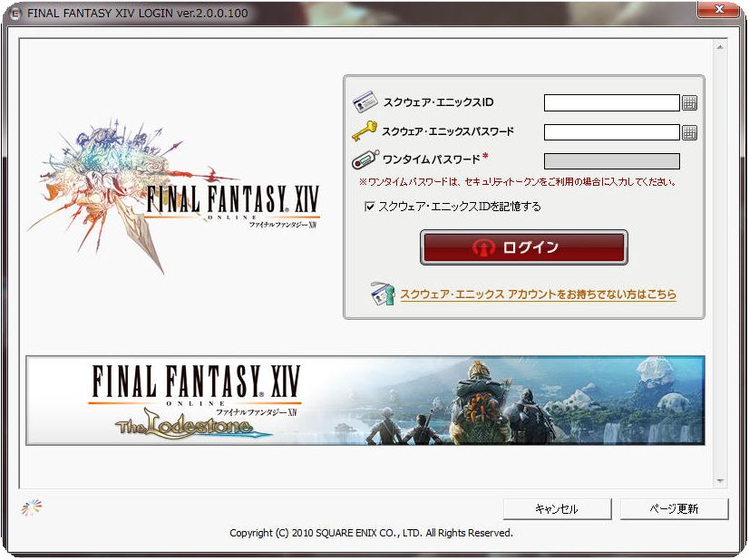
Task: Click the red ログイン button
Action: (x=524, y=247)
